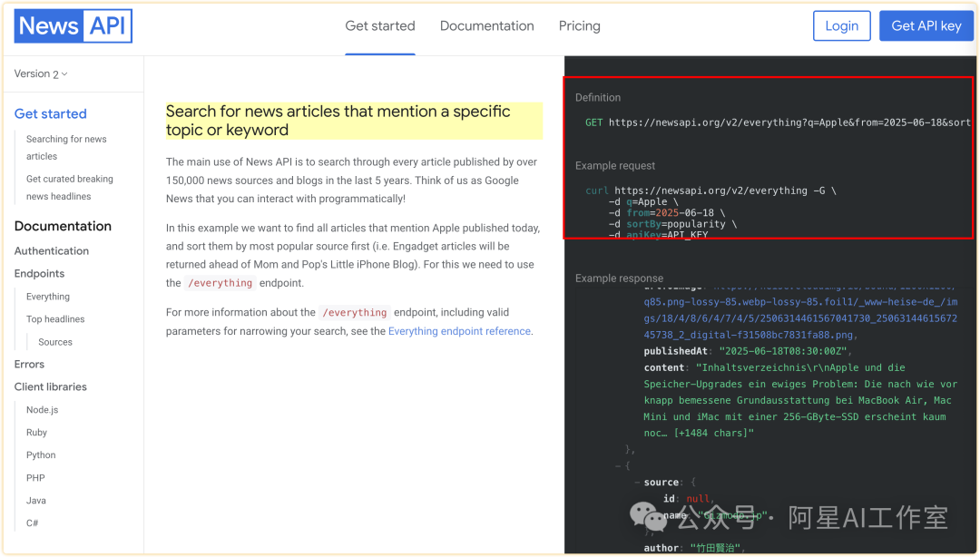The image size is (980, 557).
Task: Collapse the article object brace toggle
Action: 618,466
